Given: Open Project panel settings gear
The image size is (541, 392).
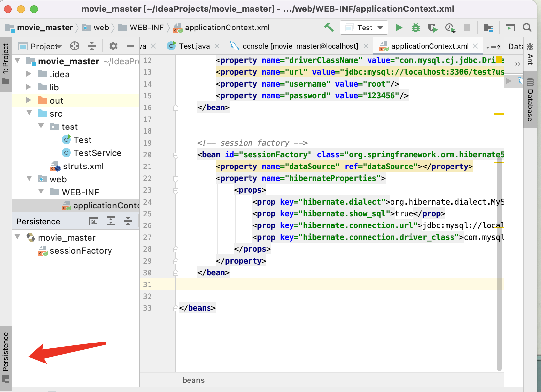Looking at the screenshot, I should pos(113,46).
